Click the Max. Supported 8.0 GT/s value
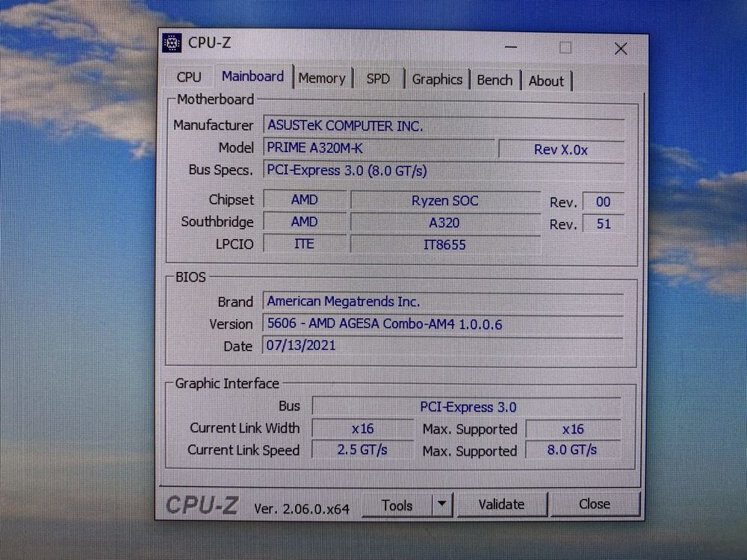This screenshot has width=747, height=560. pyautogui.click(x=573, y=450)
